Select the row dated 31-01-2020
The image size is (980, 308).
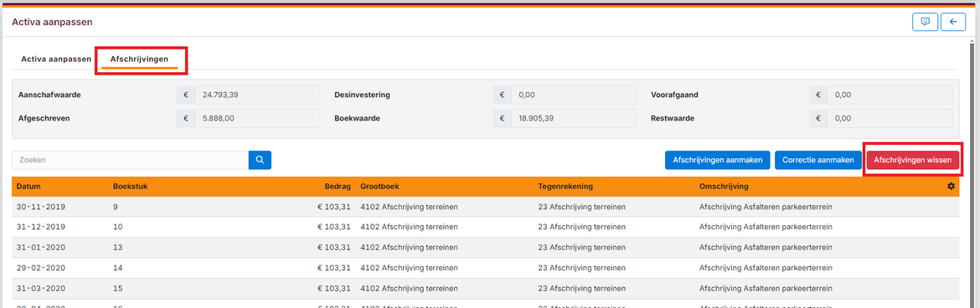[x=485, y=248]
